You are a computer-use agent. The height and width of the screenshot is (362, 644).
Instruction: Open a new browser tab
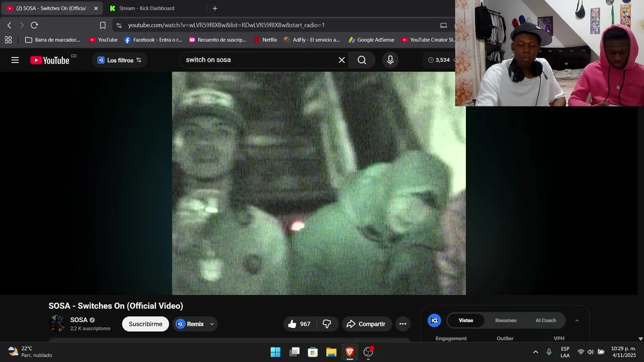215,8
